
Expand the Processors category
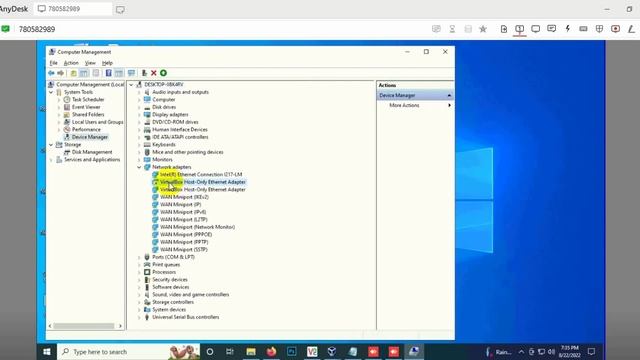(139, 272)
